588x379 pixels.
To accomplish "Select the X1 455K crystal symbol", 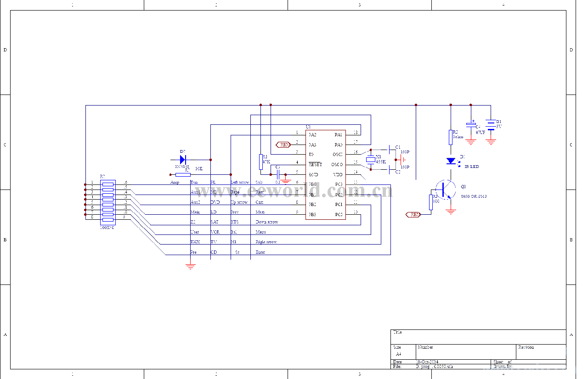I will tap(371, 159).
